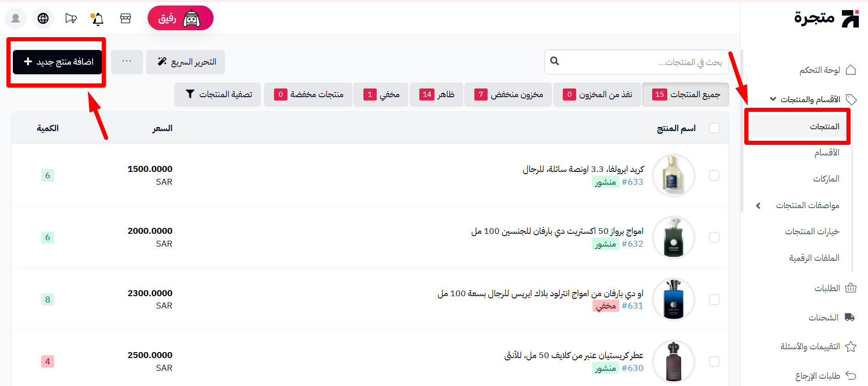Open the Rafiq assistant button

click(x=181, y=18)
